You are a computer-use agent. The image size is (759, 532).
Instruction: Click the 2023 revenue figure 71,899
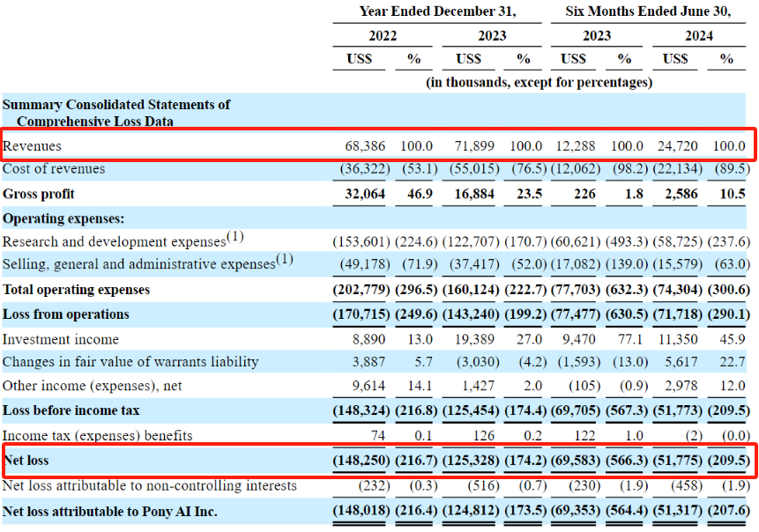(x=474, y=146)
